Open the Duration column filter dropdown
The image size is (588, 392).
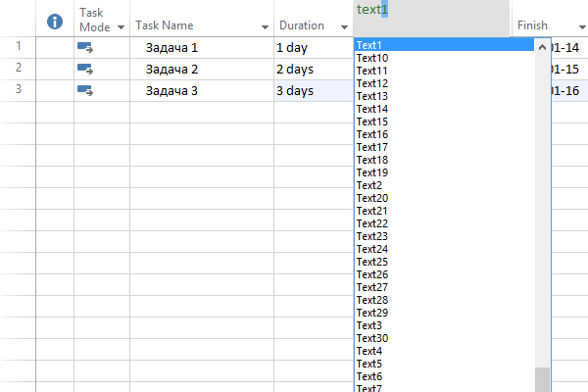(x=344, y=27)
